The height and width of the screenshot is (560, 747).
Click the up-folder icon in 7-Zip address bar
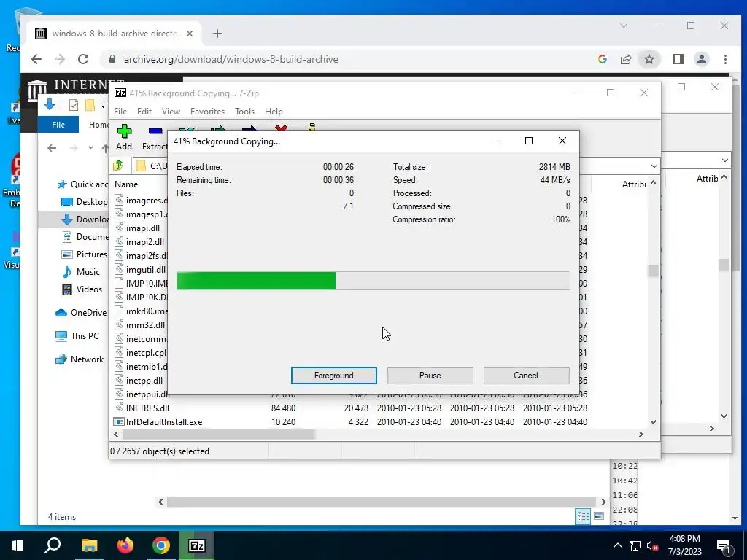118,166
